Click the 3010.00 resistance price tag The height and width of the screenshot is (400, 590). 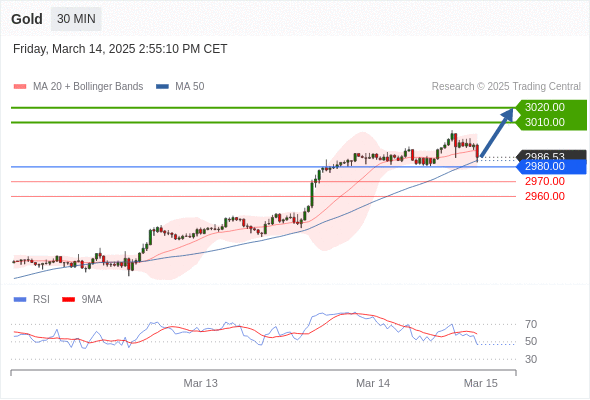pos(551,123)
